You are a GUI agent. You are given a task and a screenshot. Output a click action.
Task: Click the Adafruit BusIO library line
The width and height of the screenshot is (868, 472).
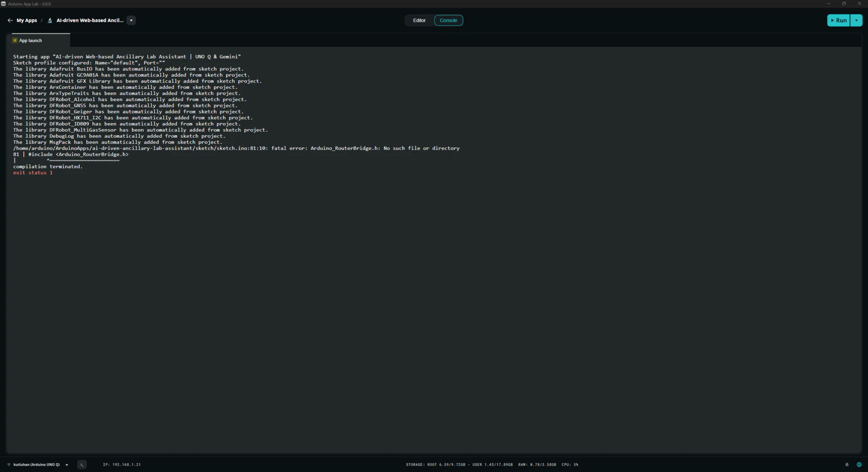coord(129,69)
